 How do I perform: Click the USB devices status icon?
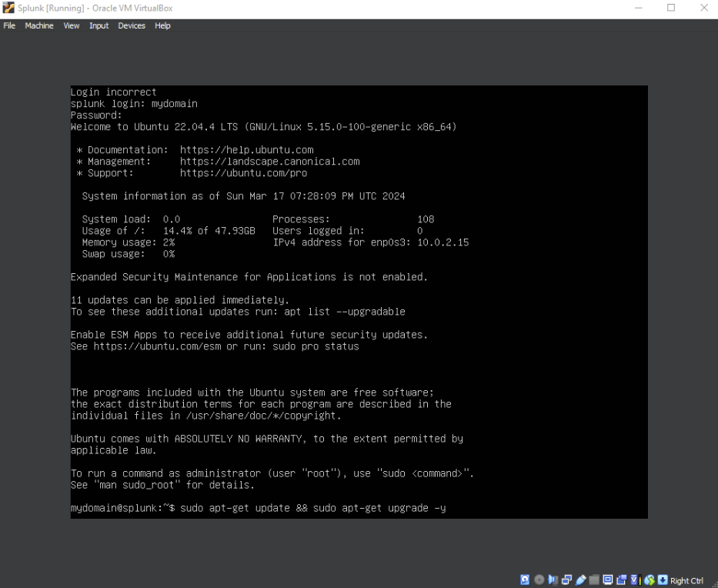tap(580, 580)
